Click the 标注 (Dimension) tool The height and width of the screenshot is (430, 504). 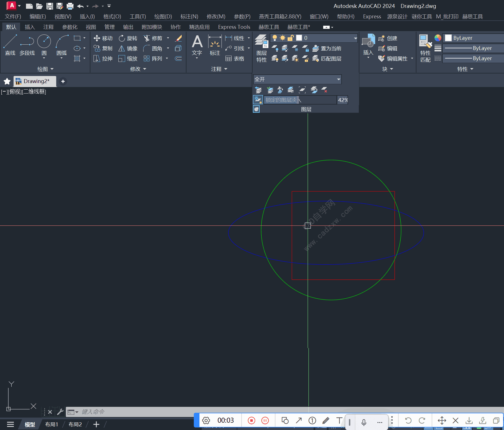pyautogui.click(x=215, y=45)
